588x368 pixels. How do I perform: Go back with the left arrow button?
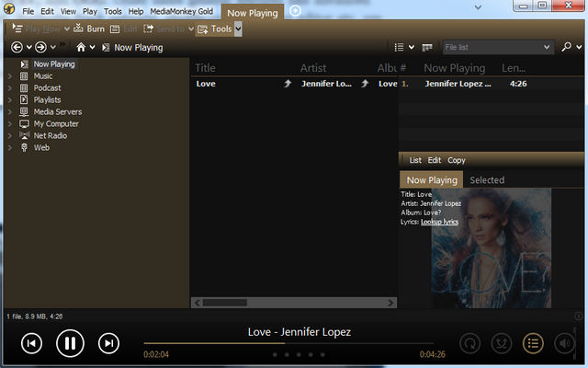point(17,47)
